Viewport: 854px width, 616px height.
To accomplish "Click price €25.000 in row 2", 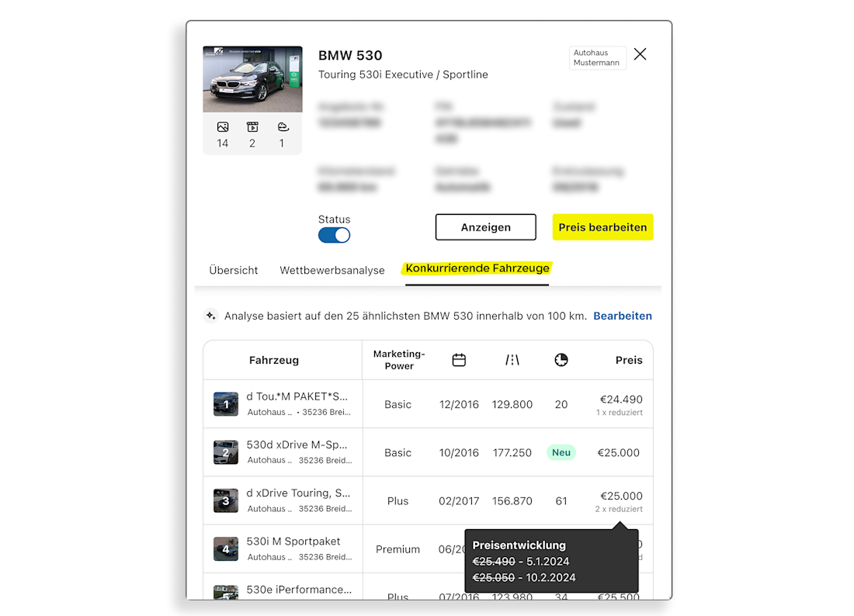I will pyautogui.click(x=619, y=453).
